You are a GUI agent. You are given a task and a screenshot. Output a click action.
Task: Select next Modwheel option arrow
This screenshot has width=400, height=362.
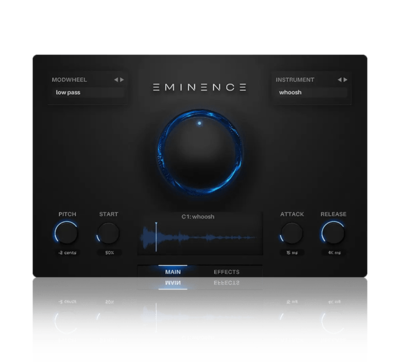tap(122, 80)
